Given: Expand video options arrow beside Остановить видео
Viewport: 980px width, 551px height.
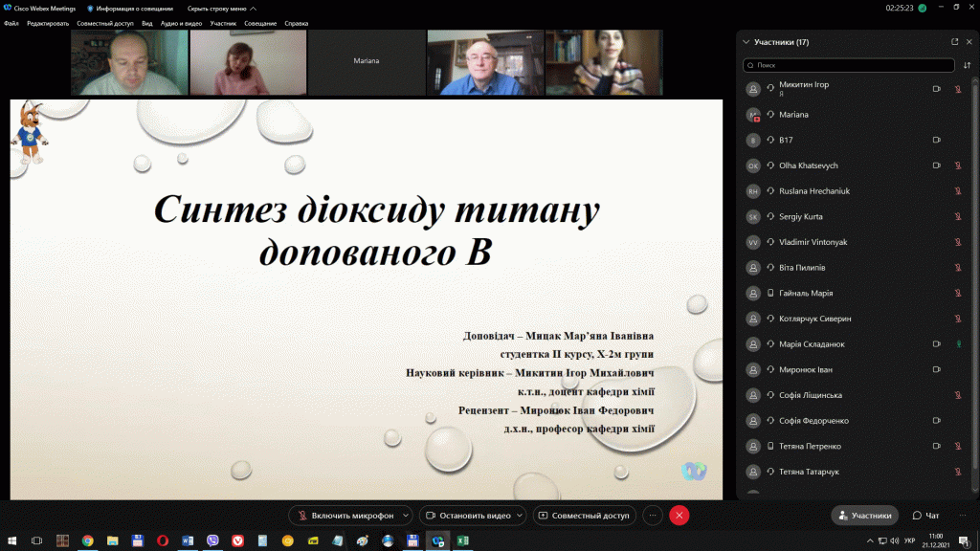Looking at the screenshot, I should (520, 516).
